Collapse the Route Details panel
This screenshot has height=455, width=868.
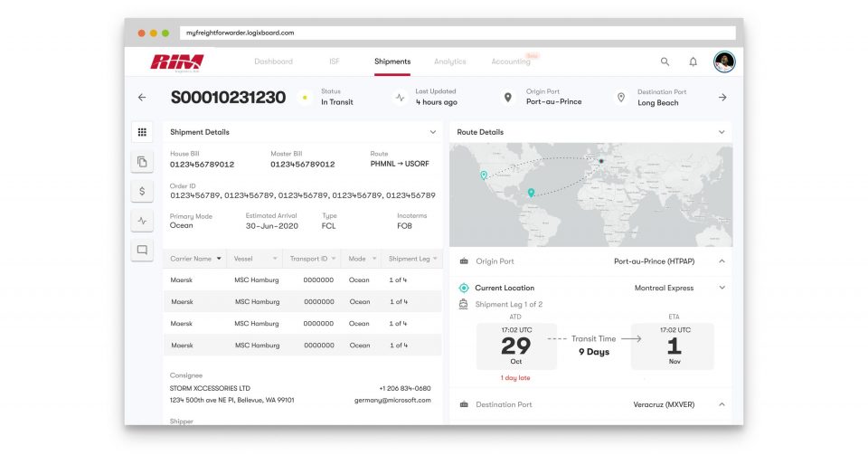(722, 132)
